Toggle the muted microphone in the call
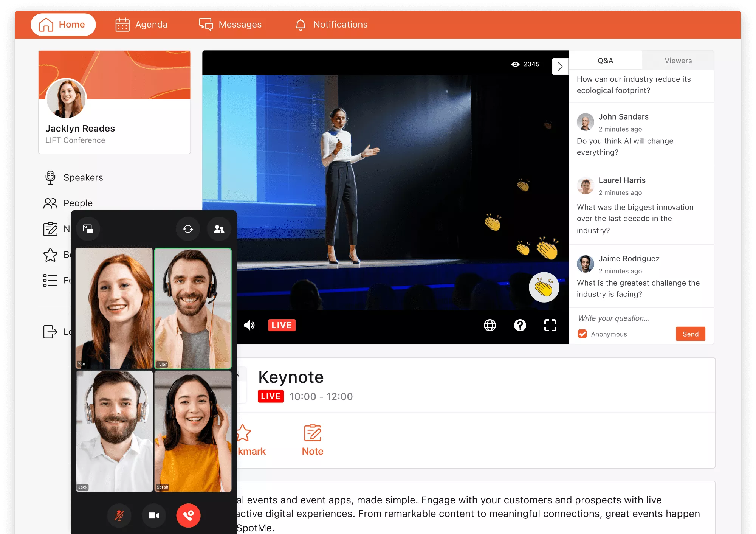 click(x=119, y=515)
